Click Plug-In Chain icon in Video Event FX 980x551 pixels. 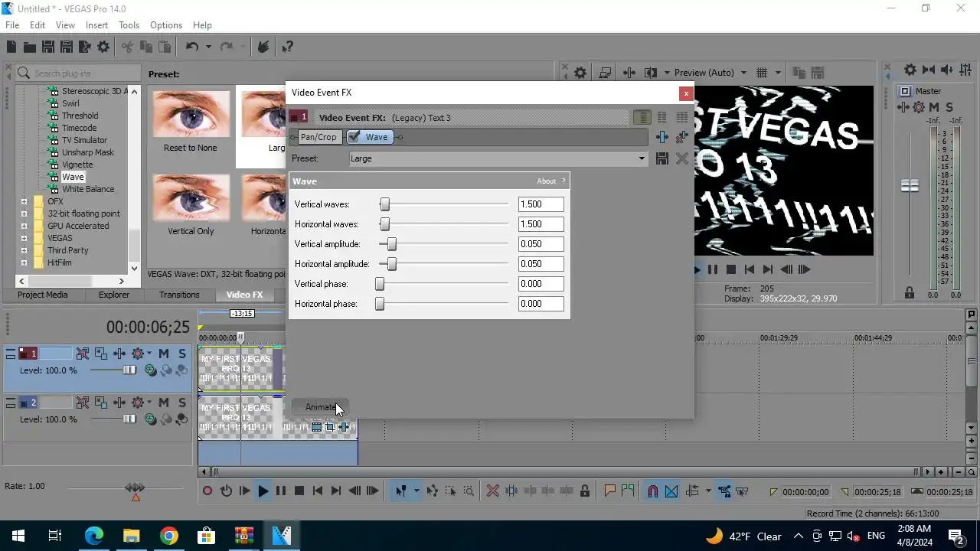662,137
